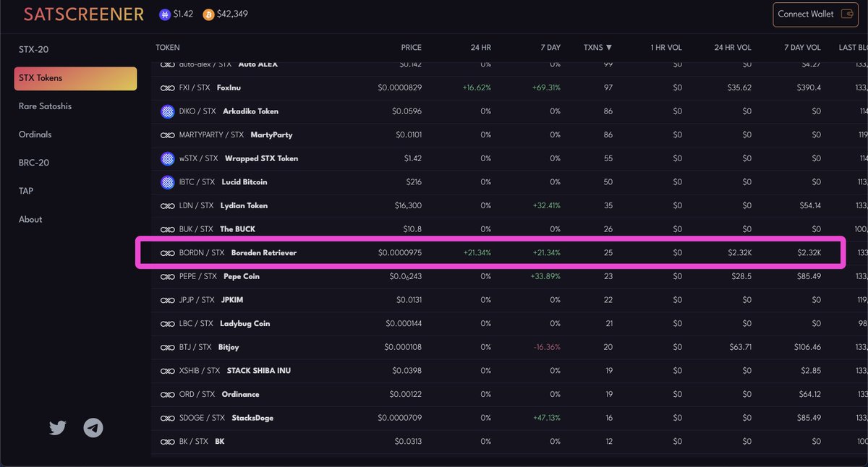868x467 pixels.
Task: Click the DIKO Arkadiko Token logo
Action: point(167,111)
